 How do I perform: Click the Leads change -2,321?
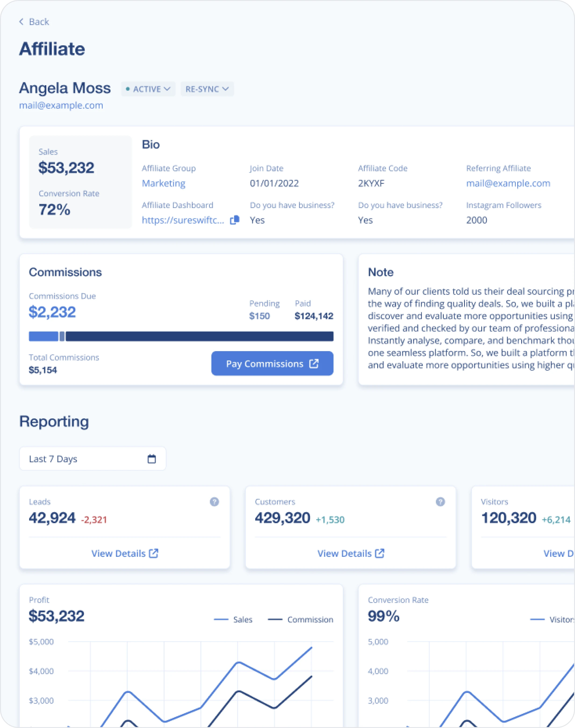coord(94,520)
